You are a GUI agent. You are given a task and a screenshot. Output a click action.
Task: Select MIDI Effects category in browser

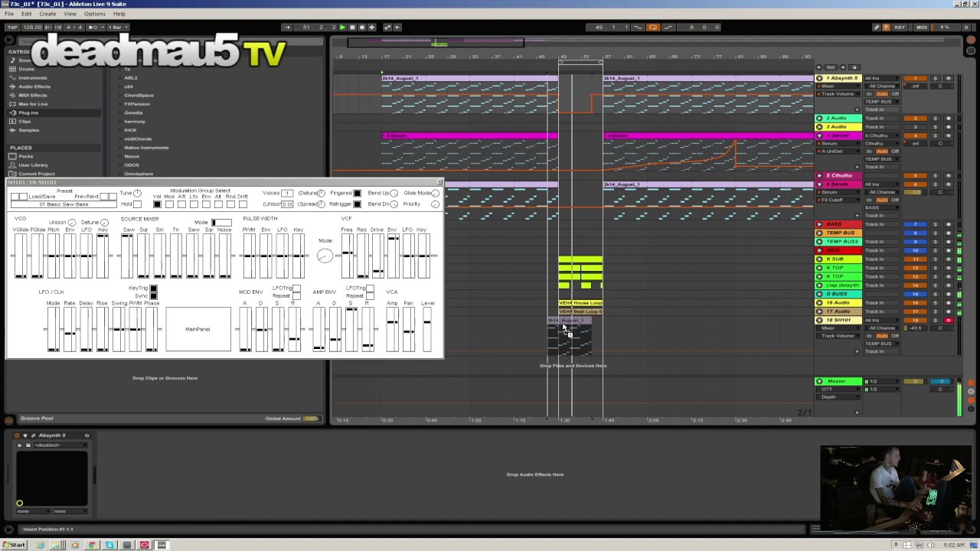(33, 95)
